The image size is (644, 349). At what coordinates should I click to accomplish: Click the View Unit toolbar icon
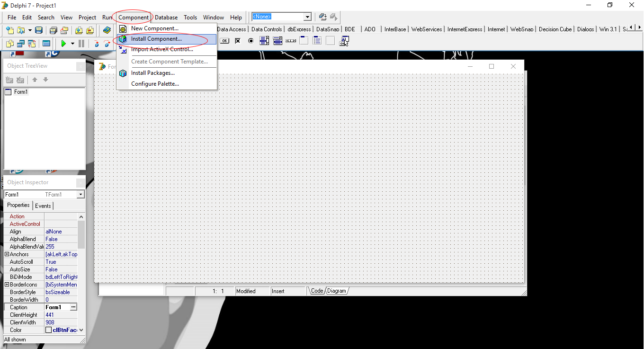coord(9,44)
